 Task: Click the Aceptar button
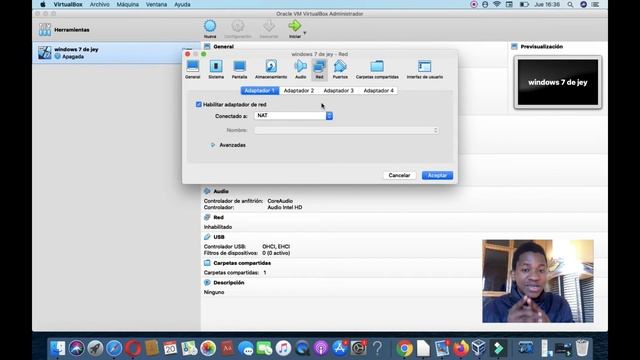(x=437, y=175)
